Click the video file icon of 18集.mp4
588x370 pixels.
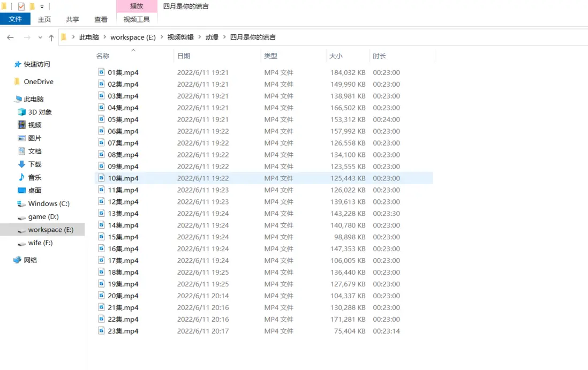(101, 272)
